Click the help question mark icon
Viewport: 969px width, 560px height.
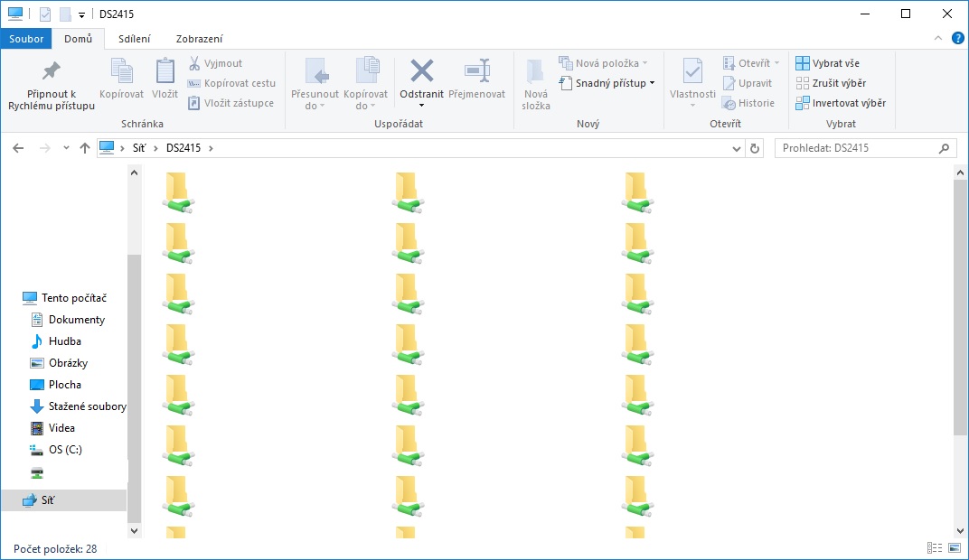point(957,39)
